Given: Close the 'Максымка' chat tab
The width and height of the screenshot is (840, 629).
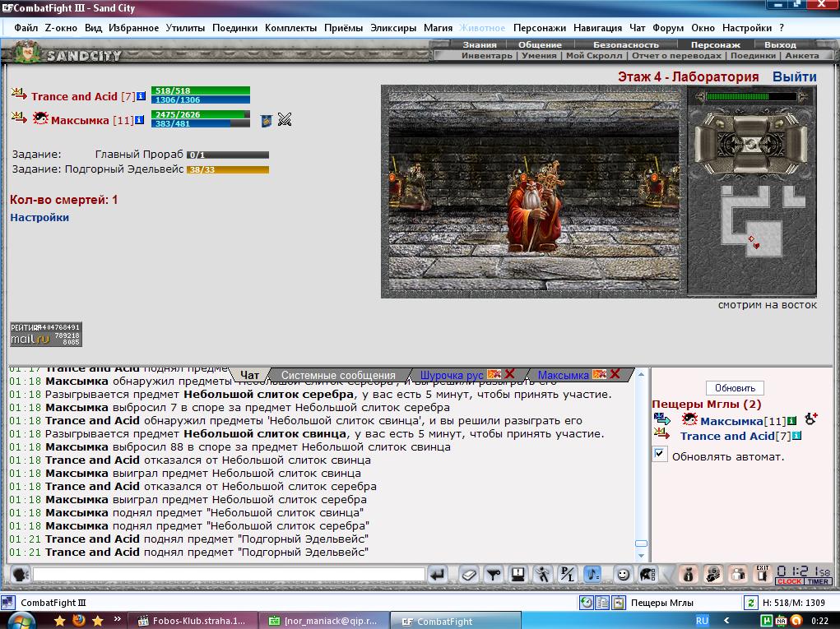Looking at the screenshot, I should click(615, 374).
